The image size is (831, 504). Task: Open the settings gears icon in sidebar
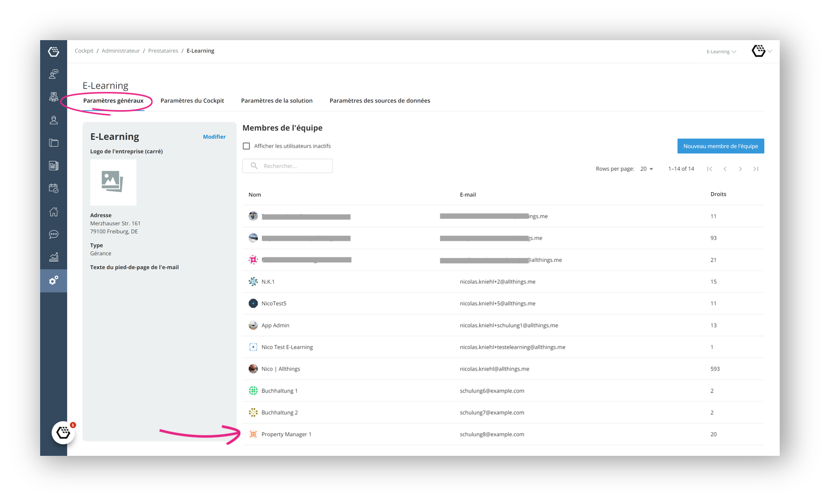54,281
